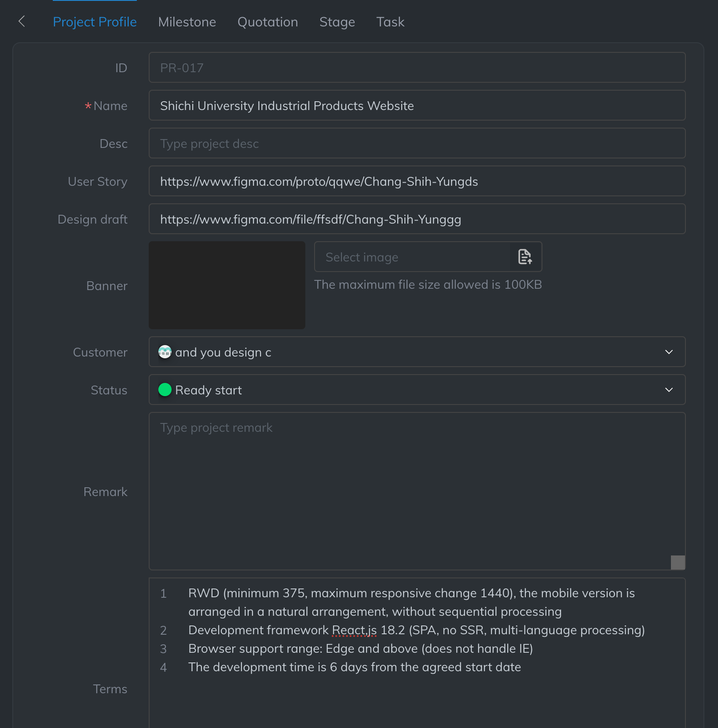Click the project Name input field
This screenshot has height=728, width=718.
coord(417,106)
